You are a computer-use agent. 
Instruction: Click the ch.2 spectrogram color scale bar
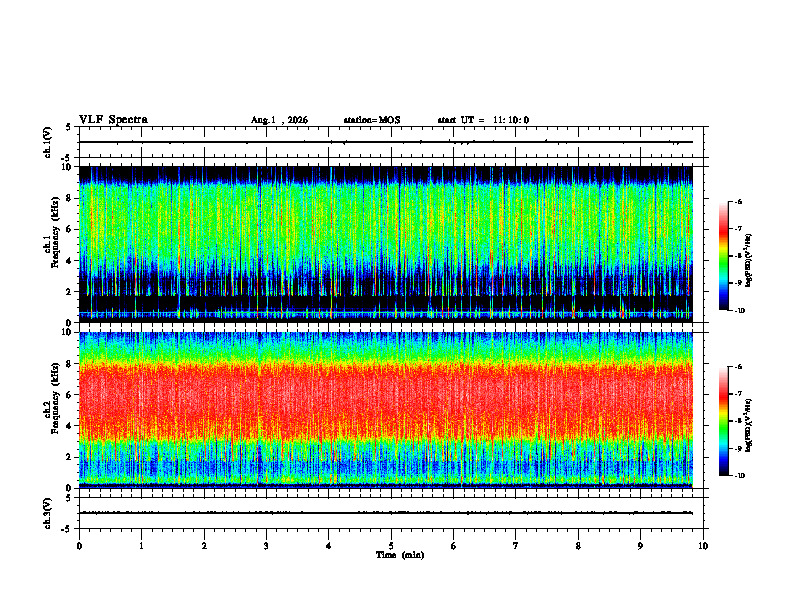pyautogui.click(x=724, y=421)
